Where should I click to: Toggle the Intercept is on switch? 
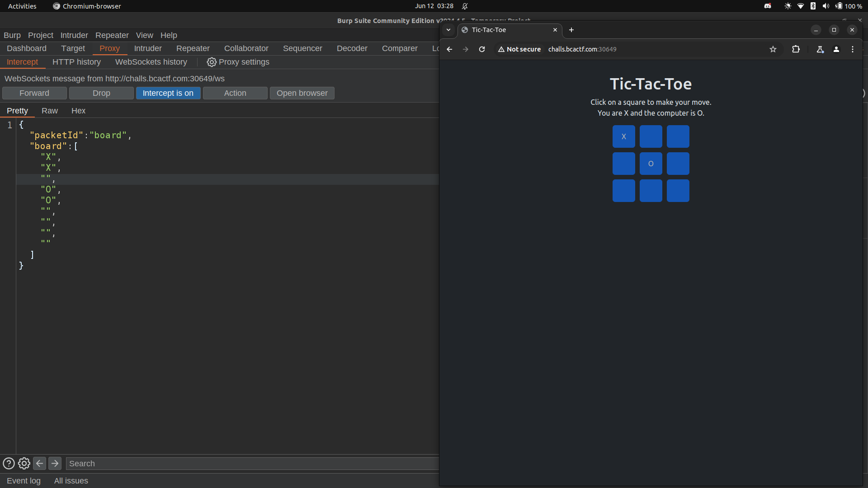[168, 93]
